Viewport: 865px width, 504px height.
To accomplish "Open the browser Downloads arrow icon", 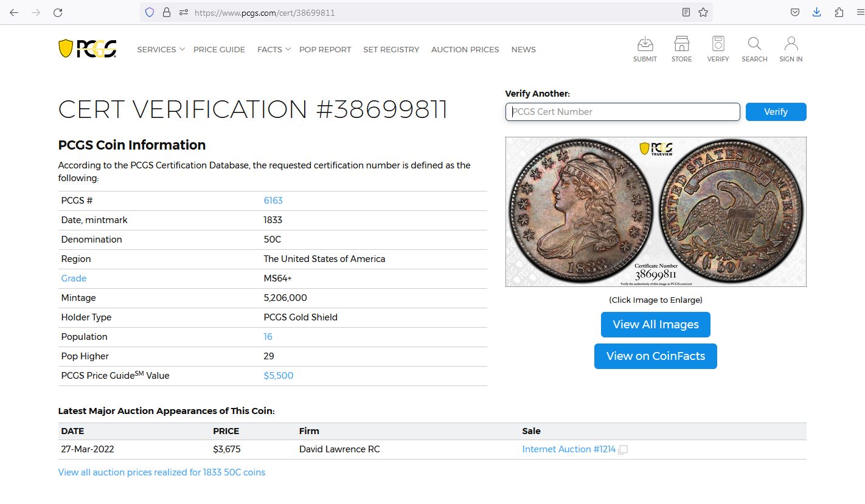I will point(817,12).
